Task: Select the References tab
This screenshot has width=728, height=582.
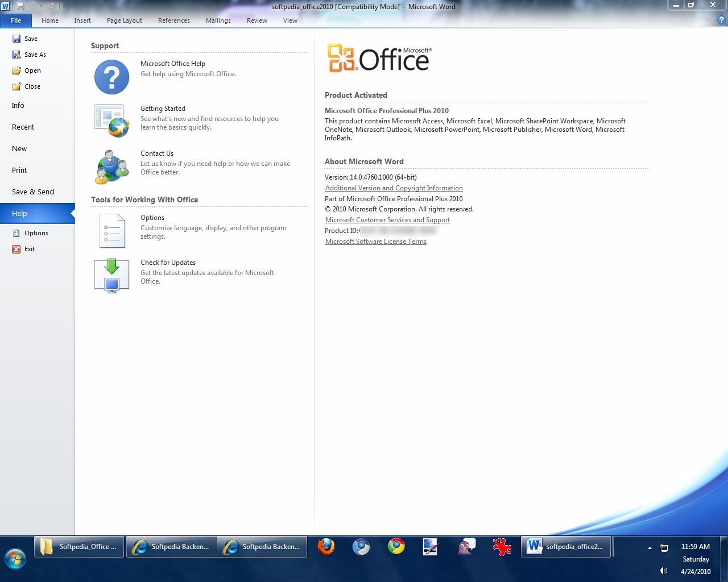Action: tap(174, 20)
